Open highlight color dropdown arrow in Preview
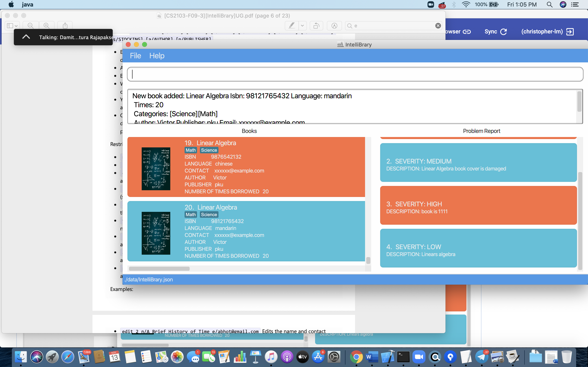Image resolution: width=588 pixels, height=367 pixels. [302, 25]
